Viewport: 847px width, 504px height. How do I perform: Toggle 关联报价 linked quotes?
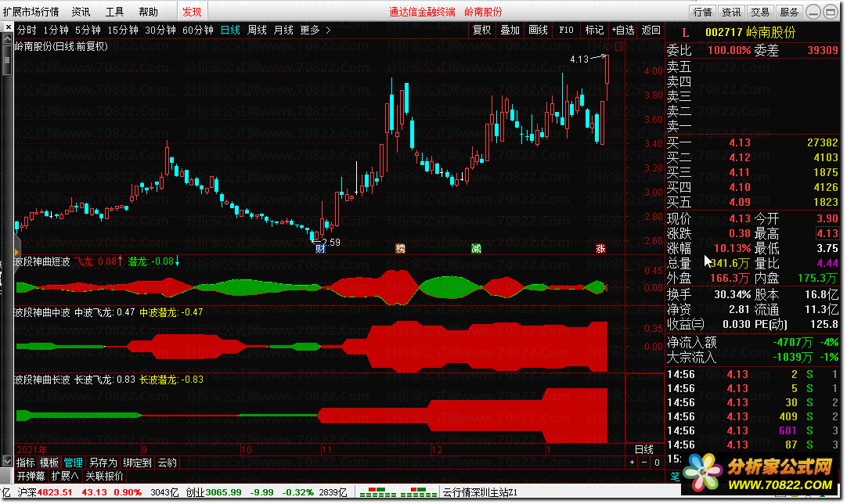click(104, 476)
